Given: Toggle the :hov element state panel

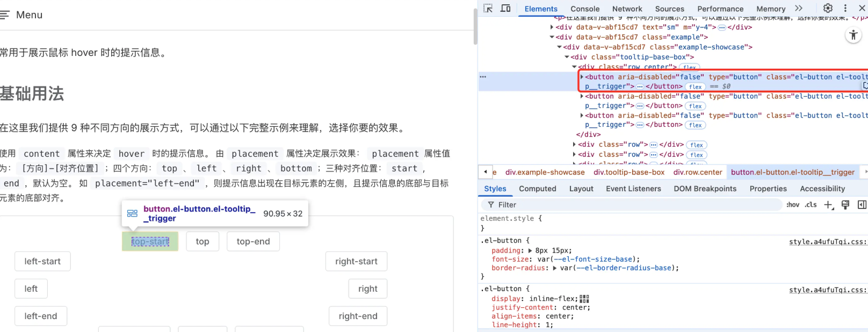Looking at the screenshot, I should [793, 205].
